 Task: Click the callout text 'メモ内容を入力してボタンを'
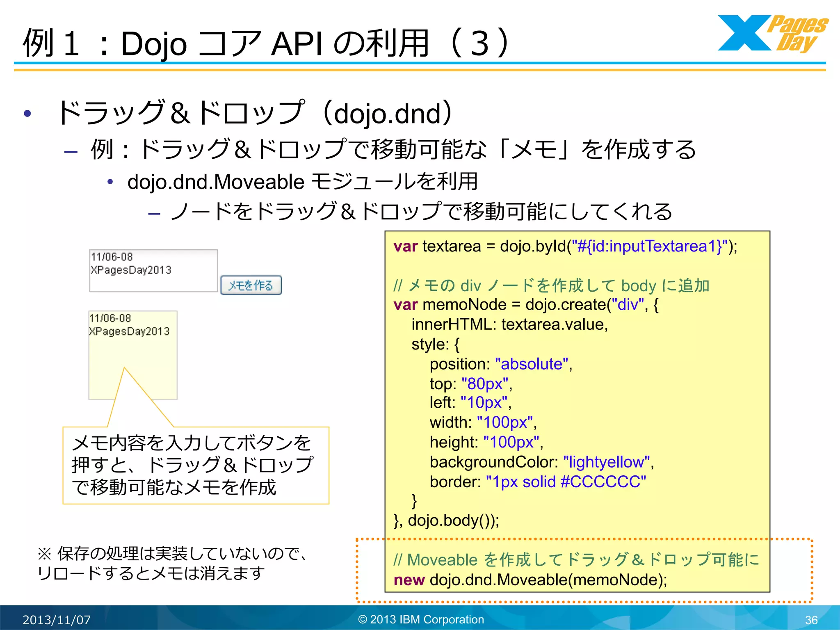[x=192, y=443]
